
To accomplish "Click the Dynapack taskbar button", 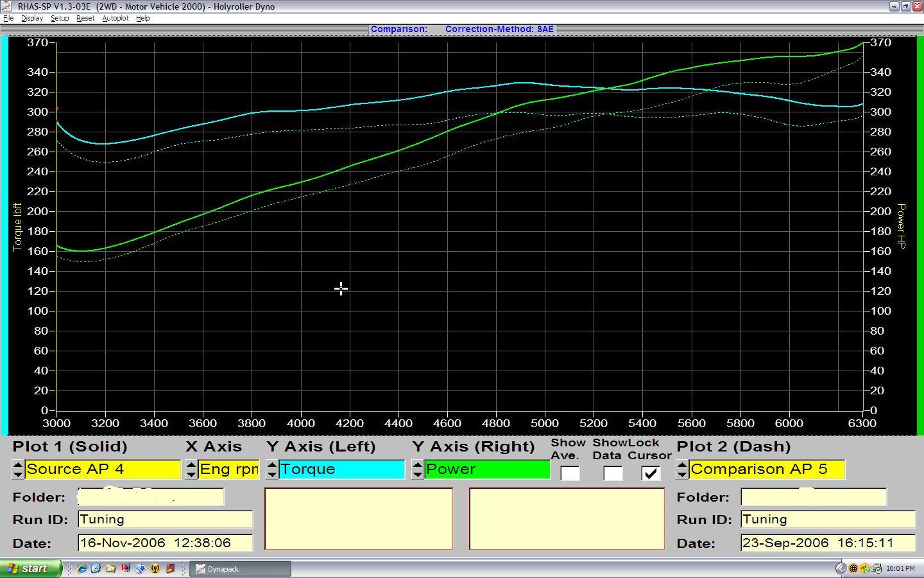I will (240, 568).
